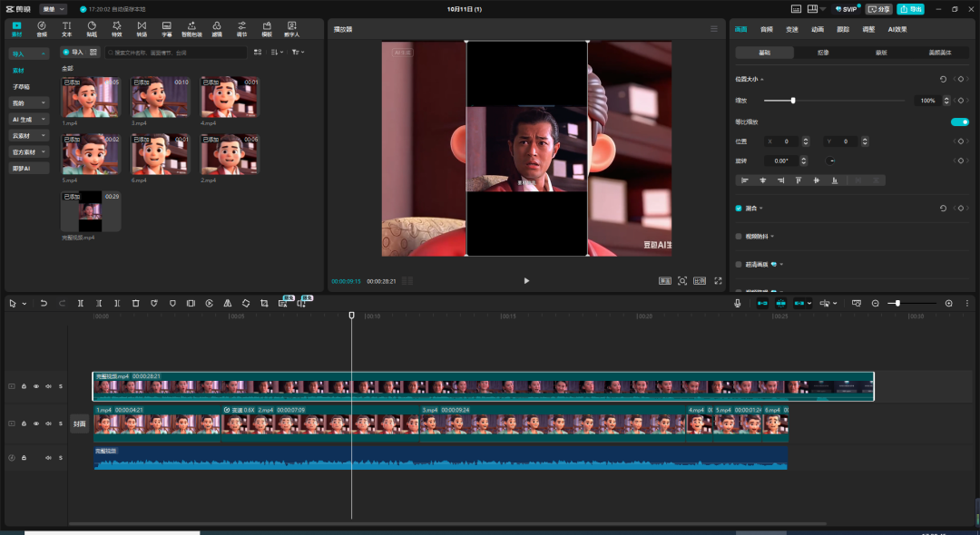Click the delete clip icon in timeline toolbar
Screen dimensions: 980x535
point(135,303)
